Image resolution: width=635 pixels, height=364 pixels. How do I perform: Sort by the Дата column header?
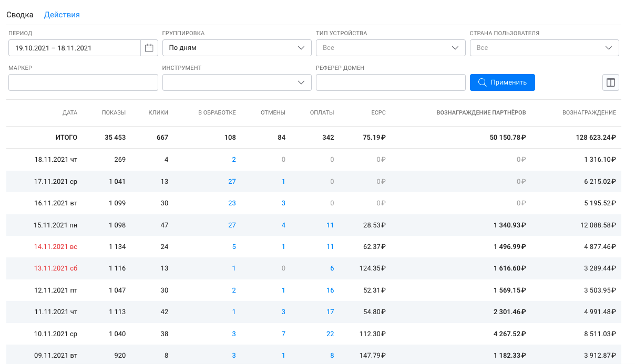[x=70, y=112]
